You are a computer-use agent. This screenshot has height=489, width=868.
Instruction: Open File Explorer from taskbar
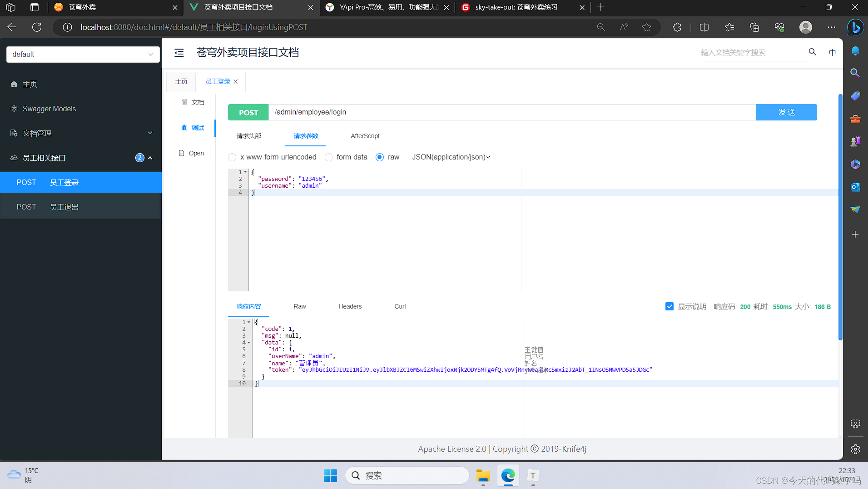(483, 475)
